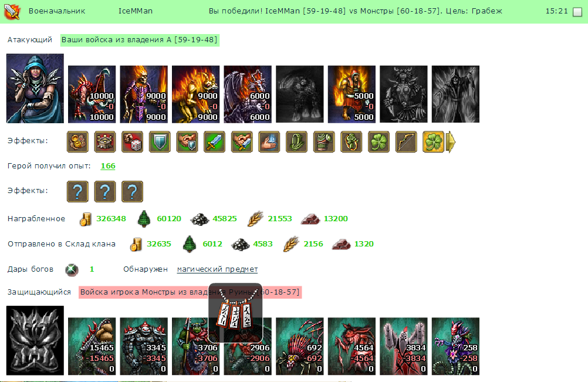Click the Дары богов gem icon

[72, 269]
